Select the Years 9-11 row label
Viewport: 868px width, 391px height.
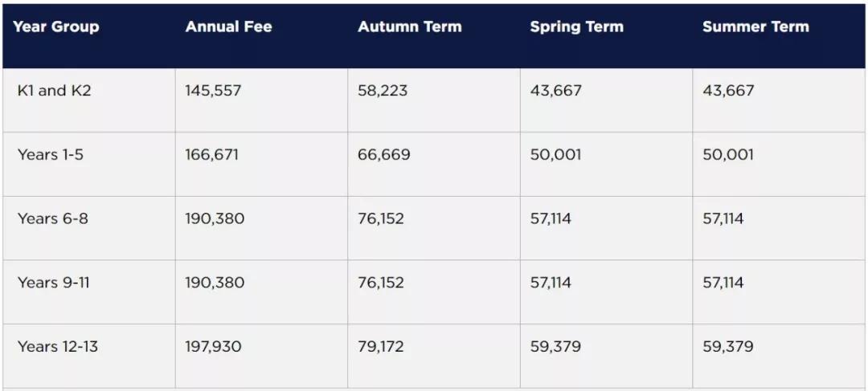53,283
